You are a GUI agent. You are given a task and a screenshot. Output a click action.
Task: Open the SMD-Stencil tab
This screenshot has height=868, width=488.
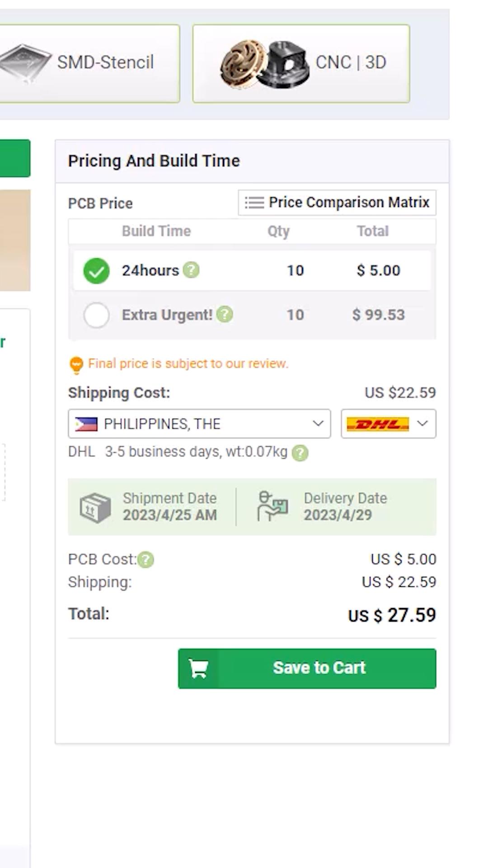tap(105, 63)
